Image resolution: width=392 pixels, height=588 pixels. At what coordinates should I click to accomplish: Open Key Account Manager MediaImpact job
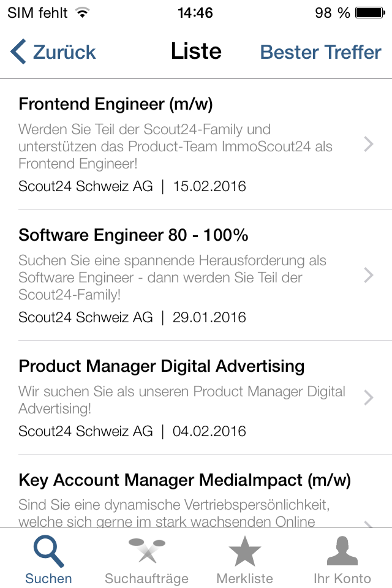click(x=184, y=480)
